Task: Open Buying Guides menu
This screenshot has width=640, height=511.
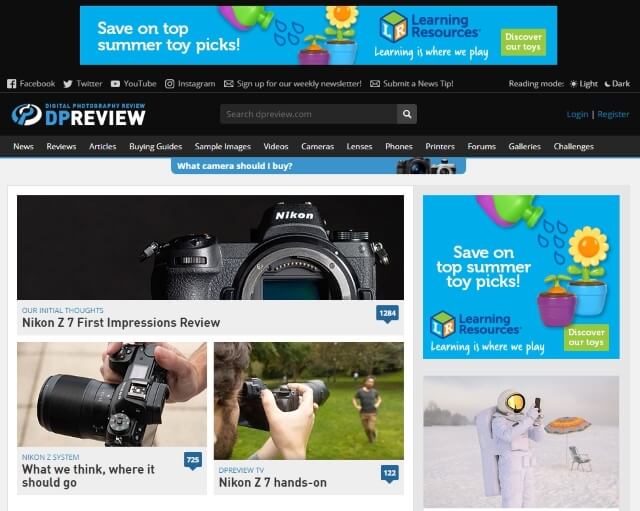Action: coord(156,147)
